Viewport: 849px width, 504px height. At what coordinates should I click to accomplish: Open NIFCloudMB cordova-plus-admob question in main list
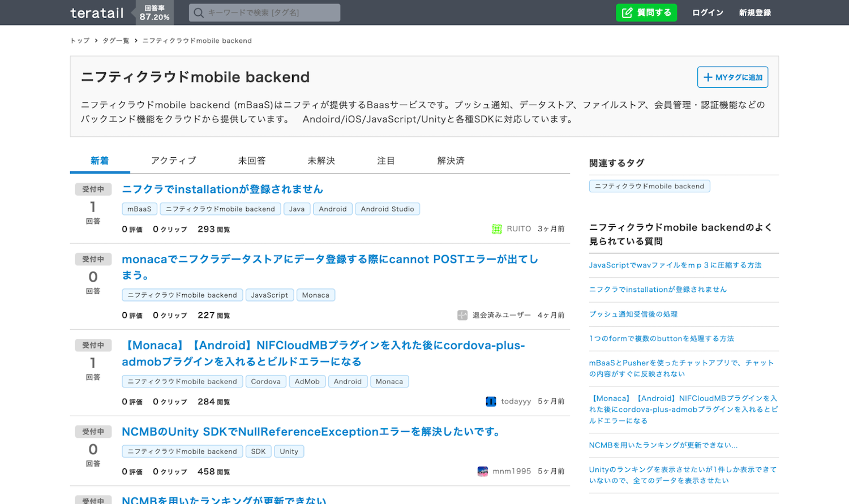click(324, 353)
